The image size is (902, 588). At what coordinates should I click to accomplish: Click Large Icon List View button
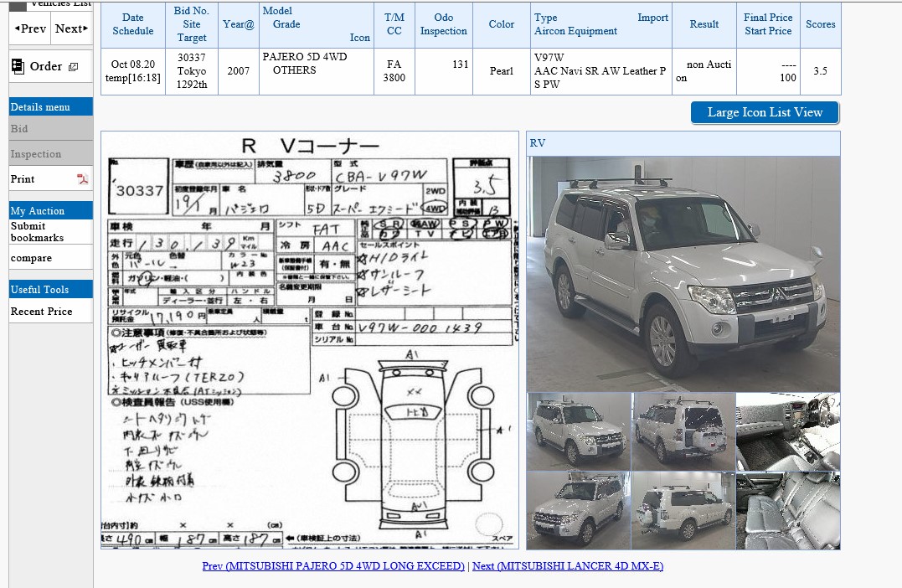tap(765, 112)
